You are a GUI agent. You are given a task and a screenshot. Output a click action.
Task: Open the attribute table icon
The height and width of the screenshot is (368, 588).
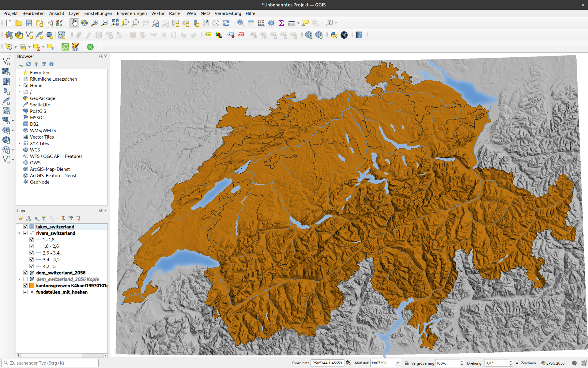click(x=251, y=23)
